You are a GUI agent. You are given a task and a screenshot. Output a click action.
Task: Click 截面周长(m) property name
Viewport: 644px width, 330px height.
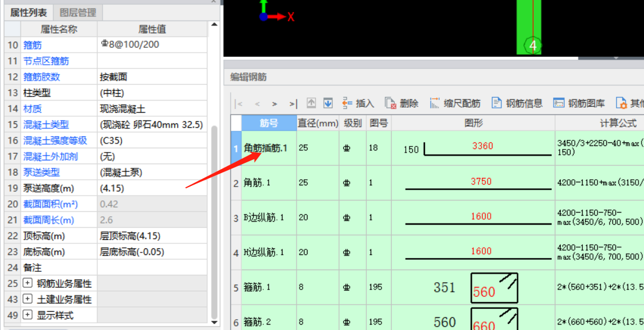tap(49, 220)
